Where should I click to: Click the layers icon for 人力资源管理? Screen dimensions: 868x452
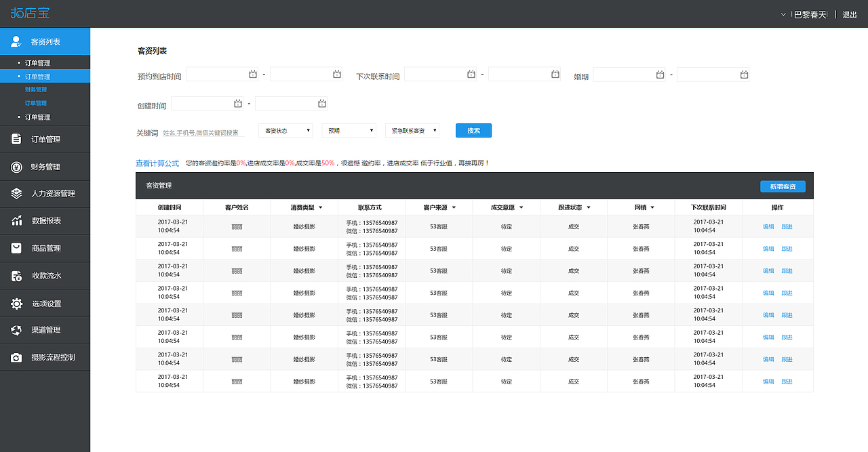[16, 194]
